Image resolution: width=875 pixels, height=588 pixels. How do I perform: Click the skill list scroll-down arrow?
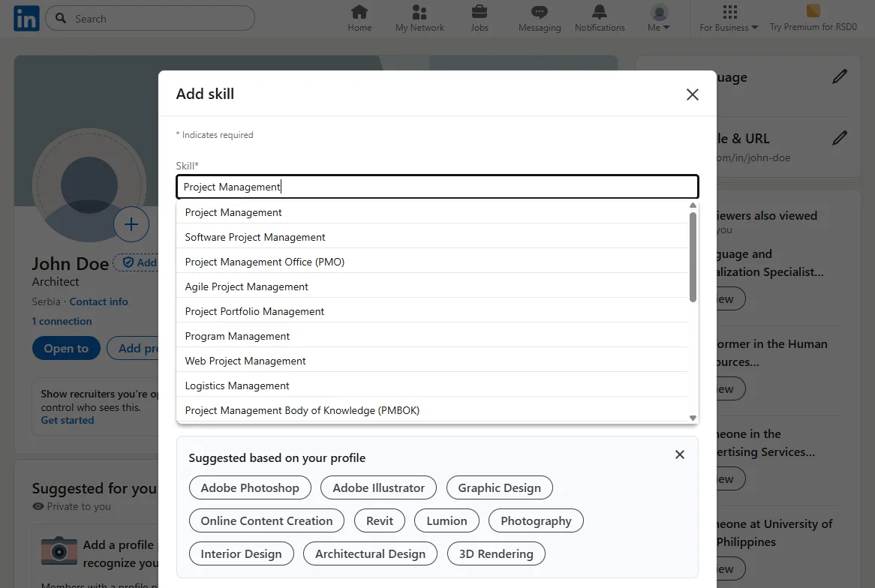point(693,418)
